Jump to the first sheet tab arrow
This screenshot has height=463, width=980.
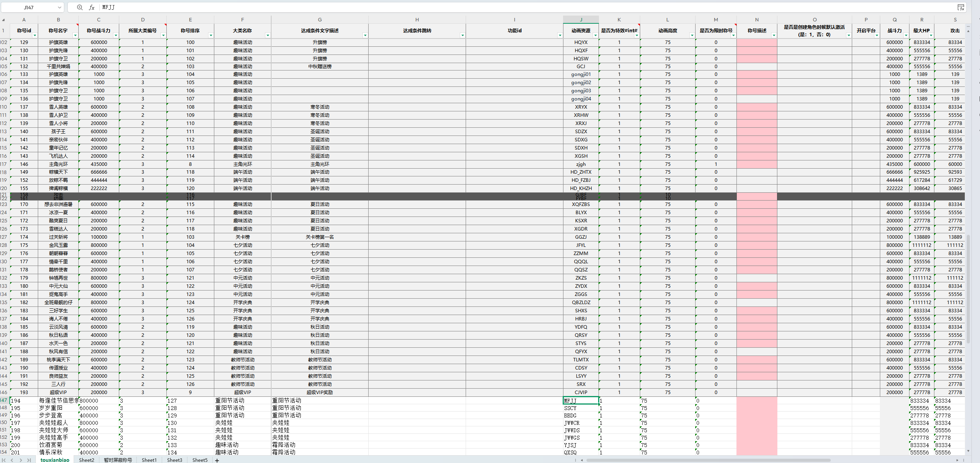4,460
